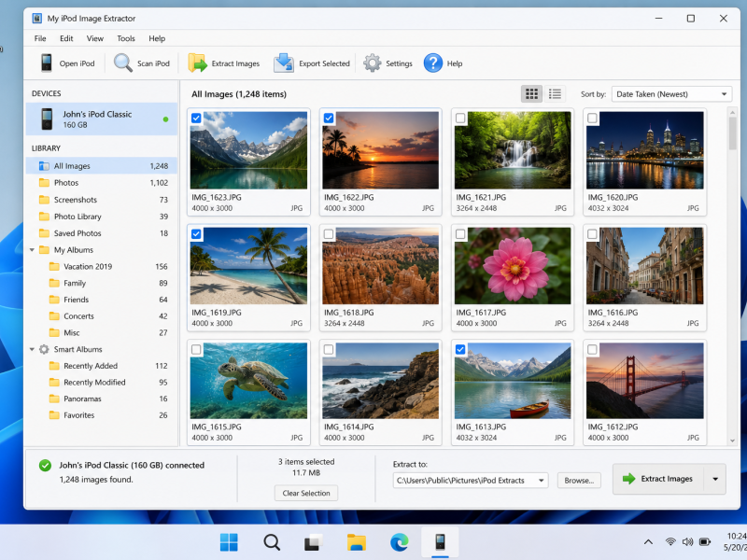Uncheck the IMG_1619.JPG checkbox
The width and height of the screenshot is (747, 560).
tap(196, 234)
